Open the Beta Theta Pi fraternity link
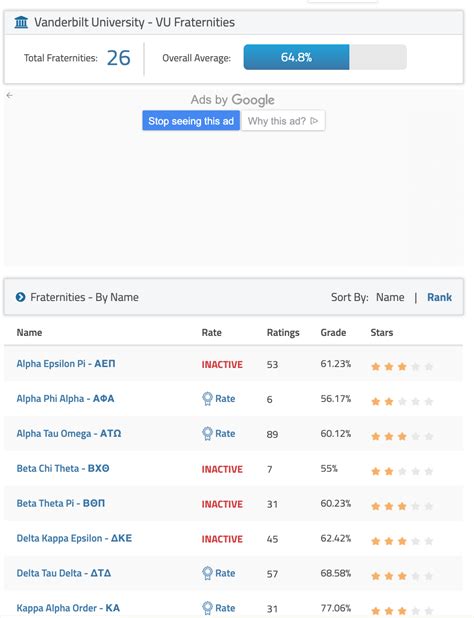Screen dimensions: 474x618 61,503
